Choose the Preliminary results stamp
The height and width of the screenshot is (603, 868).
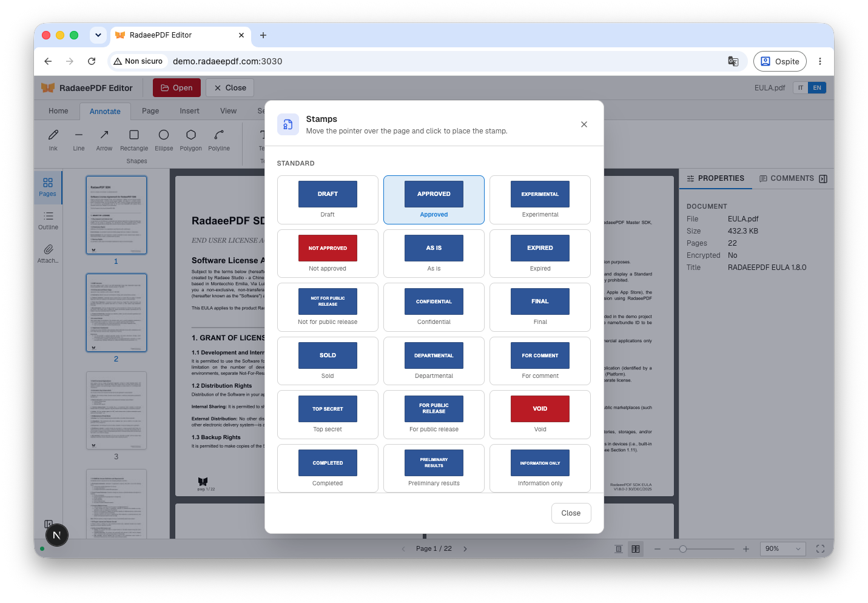pyautogui.click(x=434, y=468)
